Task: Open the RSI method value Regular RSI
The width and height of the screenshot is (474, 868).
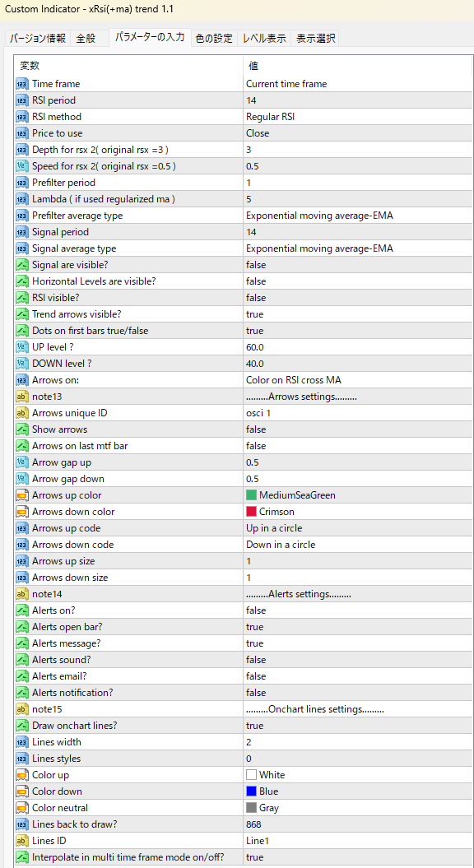Action: [358, 117]
